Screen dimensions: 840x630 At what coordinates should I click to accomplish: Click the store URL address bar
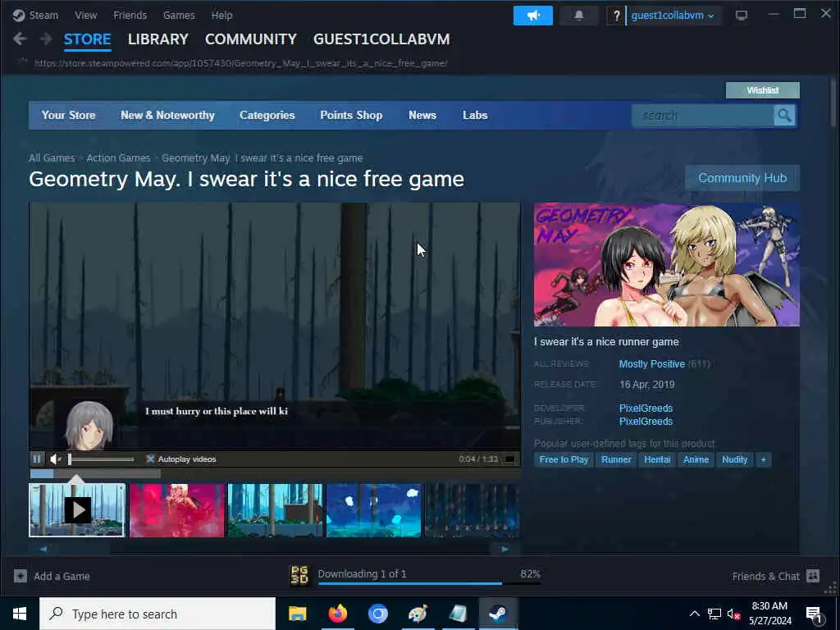(241, 63)
